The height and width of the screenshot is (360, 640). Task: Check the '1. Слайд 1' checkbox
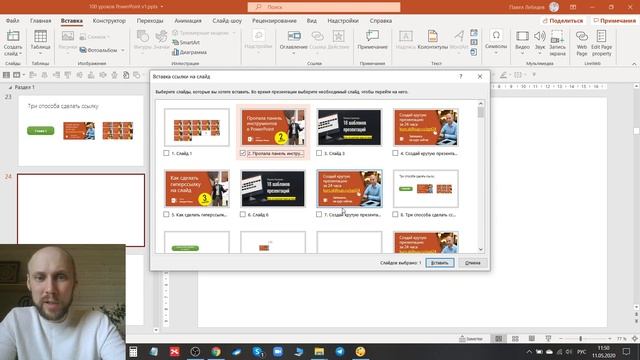pos(166,153)
